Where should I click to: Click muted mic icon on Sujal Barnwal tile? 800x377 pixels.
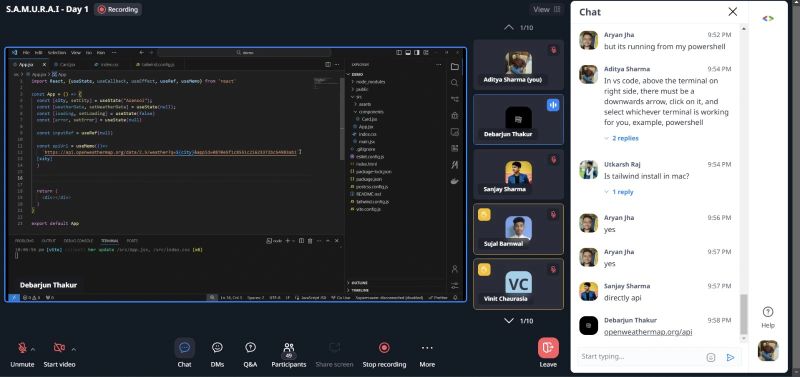click(553, 214)
